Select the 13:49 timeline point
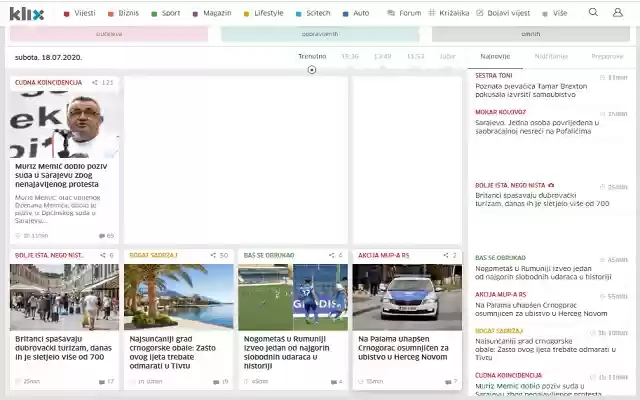This screenshot has width=640, height=400. point(383,56)
